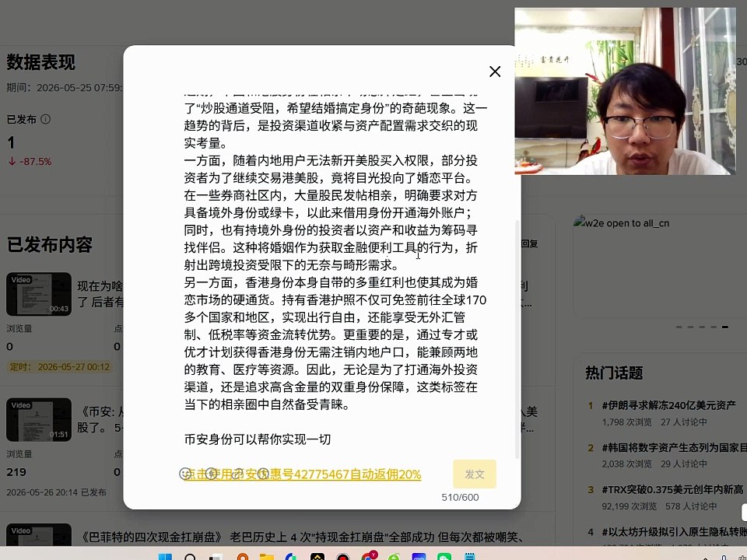Viewport: 747px width, 560px height.
Task: Open the WeChat taskbar icon
Action: (x=444, y=557)
